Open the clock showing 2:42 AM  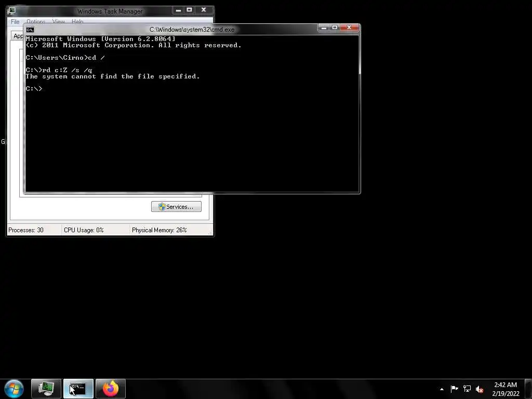coord(506,389)
